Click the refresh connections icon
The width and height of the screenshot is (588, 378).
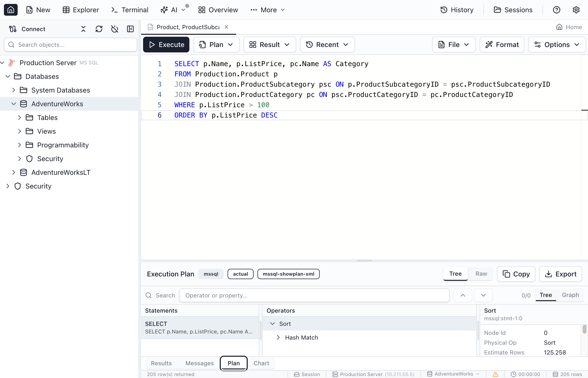[99, 29]
